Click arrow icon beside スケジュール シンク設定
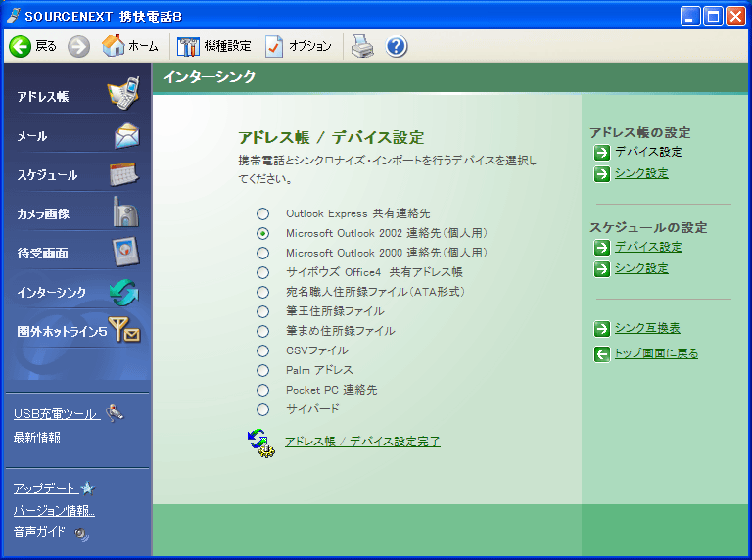 coord(602,269)
